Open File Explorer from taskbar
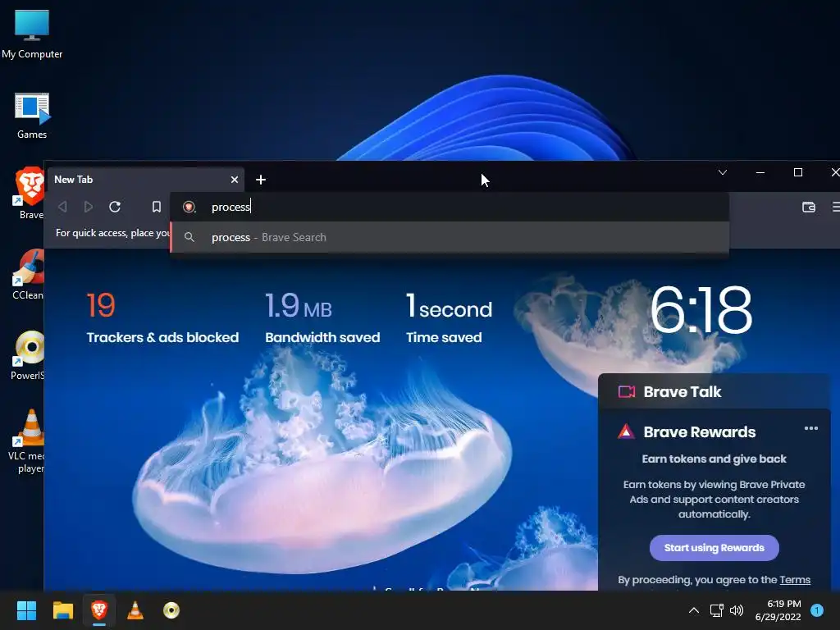Image resolution: width=840 pixels, height=630 pixels. click(x=62, y=610)
